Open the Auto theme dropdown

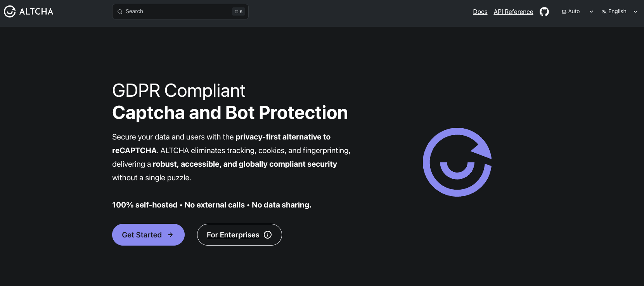577,12
